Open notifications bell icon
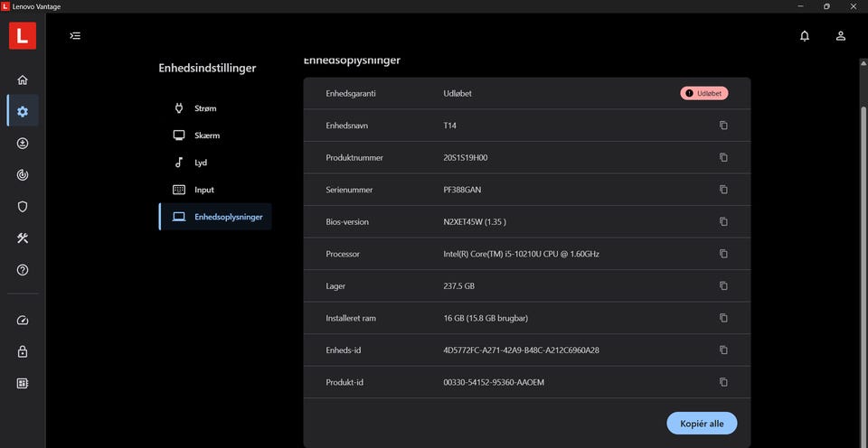The height and width of the screenshot is (448, 868). (805, 36)
